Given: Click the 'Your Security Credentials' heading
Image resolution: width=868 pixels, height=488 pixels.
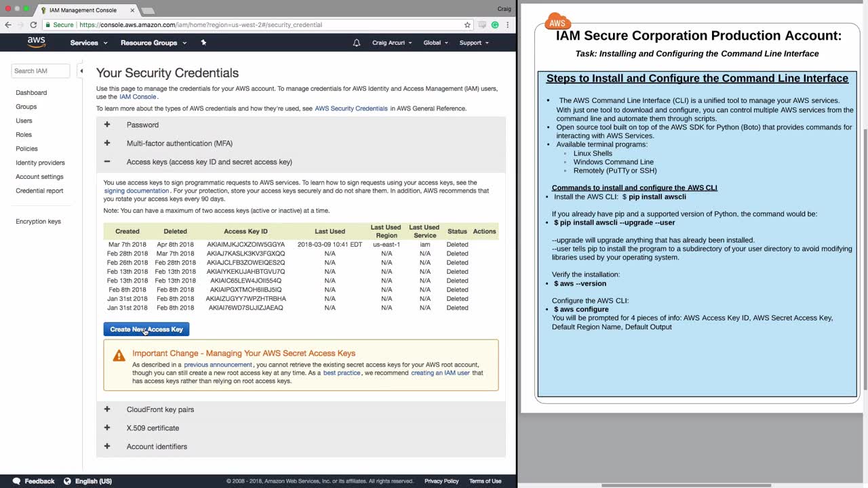Looking at the screenshot, I should [x=167, y=73].
